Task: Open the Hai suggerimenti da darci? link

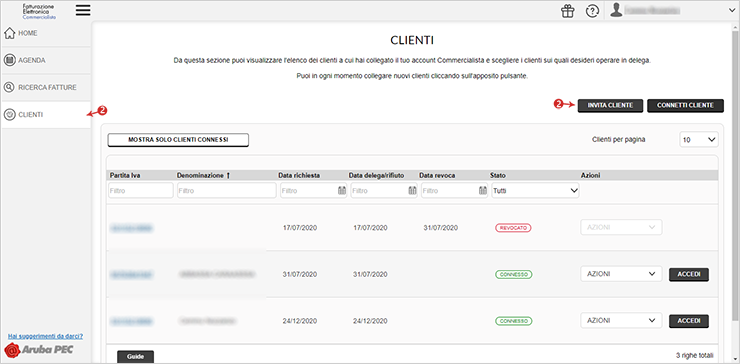Action: [x=46, y=337]
